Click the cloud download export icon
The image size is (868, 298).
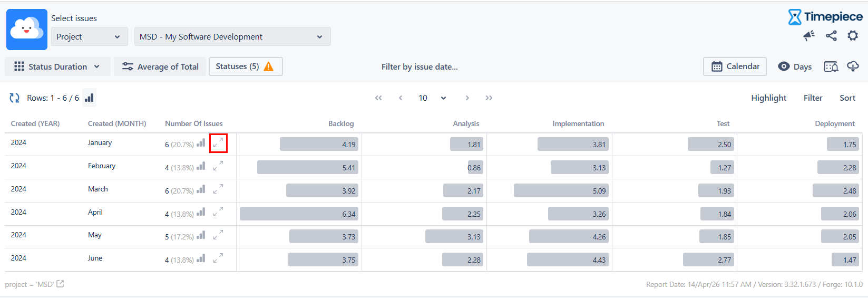pos(853,66)
